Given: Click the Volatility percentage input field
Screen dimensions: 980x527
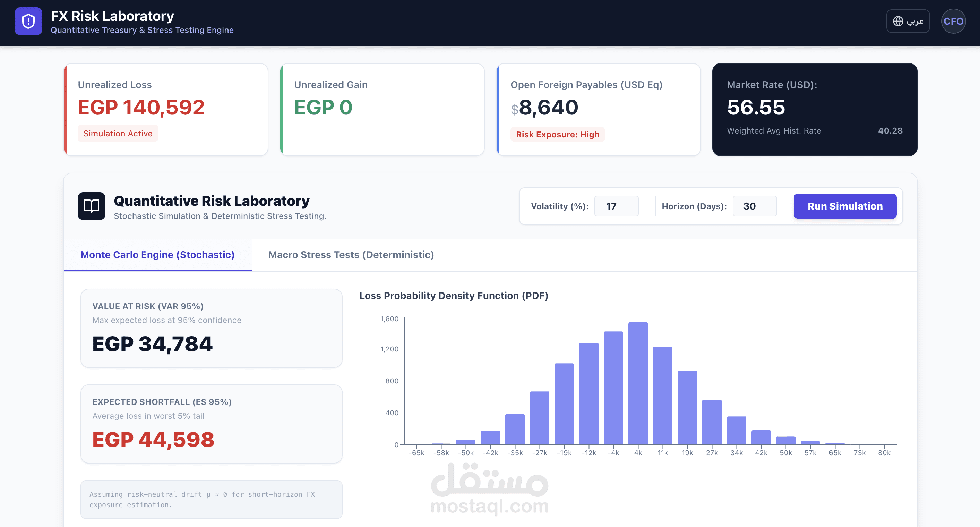Looking at the screenshot, I should pyautogui.click(x=616, y=206).
